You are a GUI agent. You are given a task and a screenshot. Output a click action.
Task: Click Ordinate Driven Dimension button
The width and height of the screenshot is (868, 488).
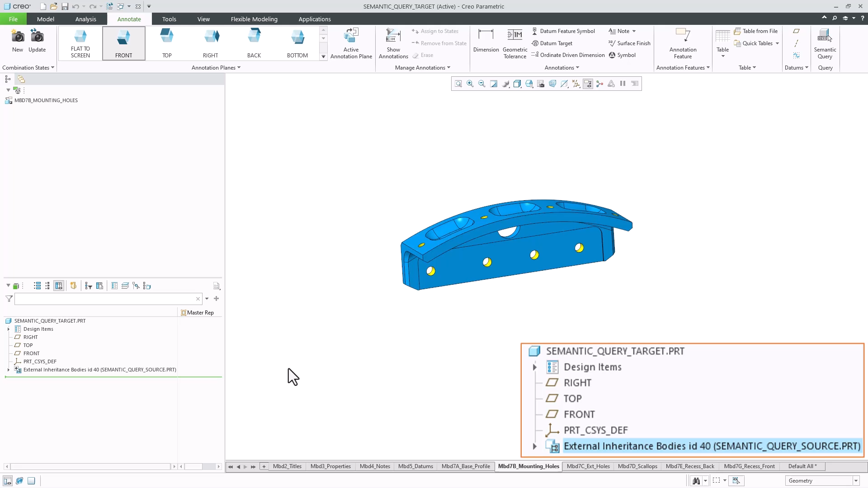tap(568, 55)
